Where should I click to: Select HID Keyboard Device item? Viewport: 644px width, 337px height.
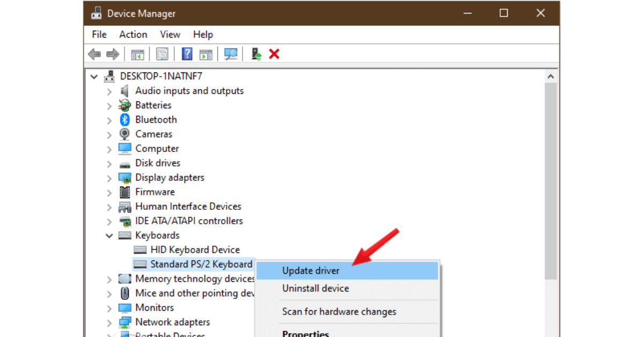click(195, 250)
